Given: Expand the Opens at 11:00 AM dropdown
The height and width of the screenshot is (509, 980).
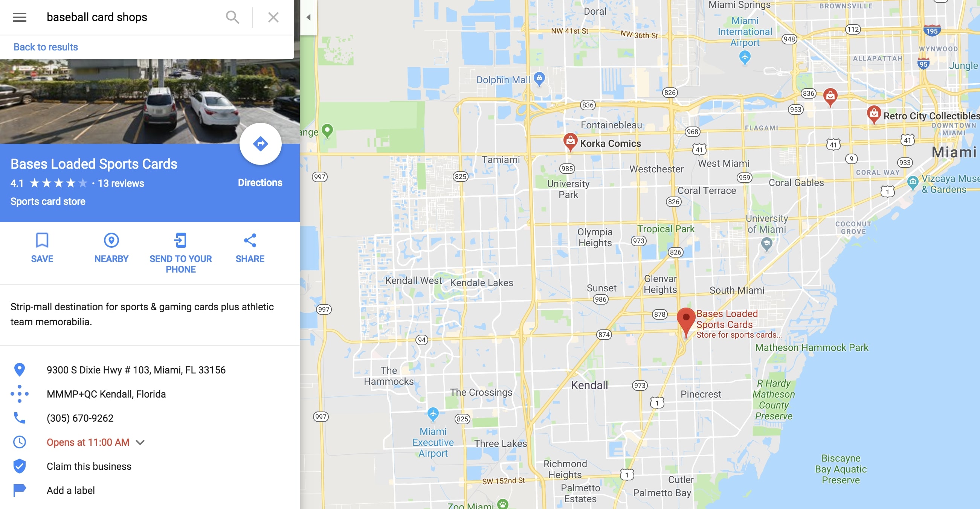Looking at the screenshot, I should tap(141, 442).
